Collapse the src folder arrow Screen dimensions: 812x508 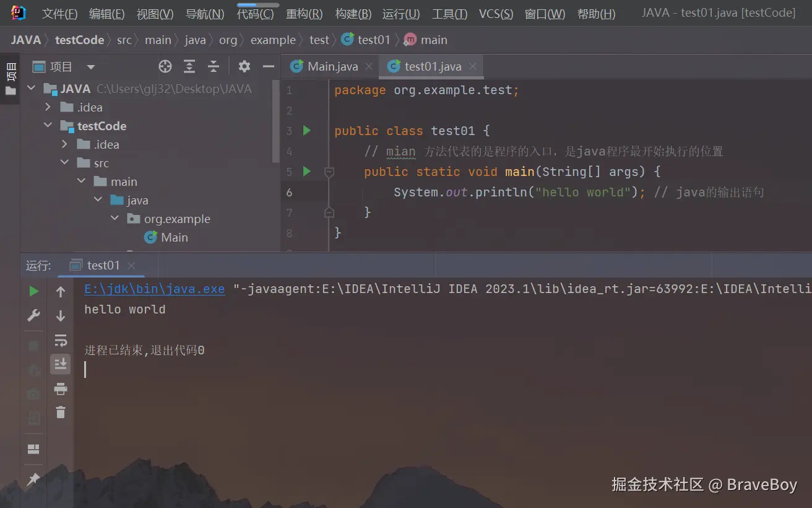(x=65, y=163)
